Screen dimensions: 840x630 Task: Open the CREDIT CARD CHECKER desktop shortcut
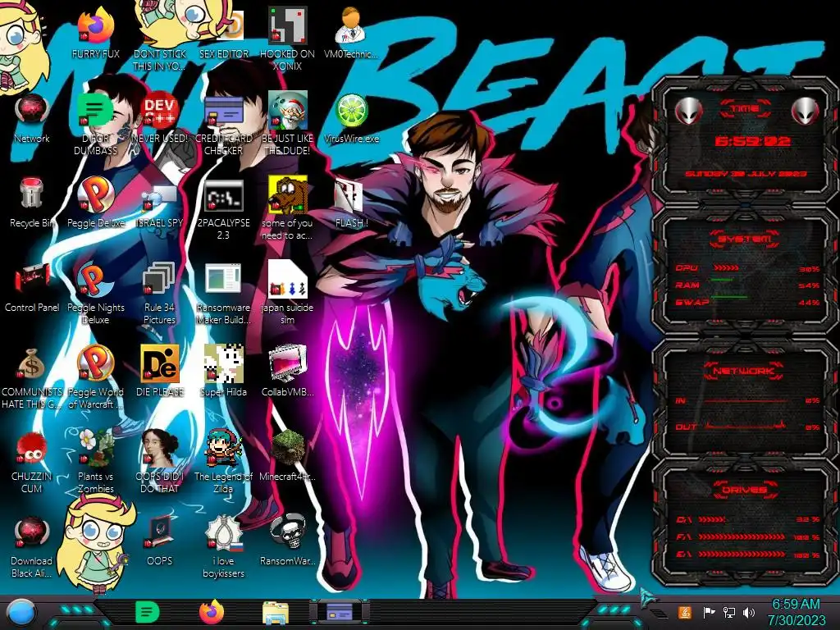click(x=223, y=110)
